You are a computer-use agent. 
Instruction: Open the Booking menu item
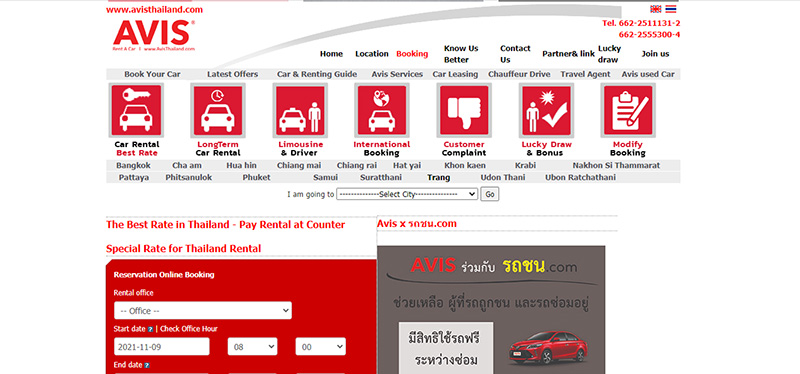coord(412,54)
